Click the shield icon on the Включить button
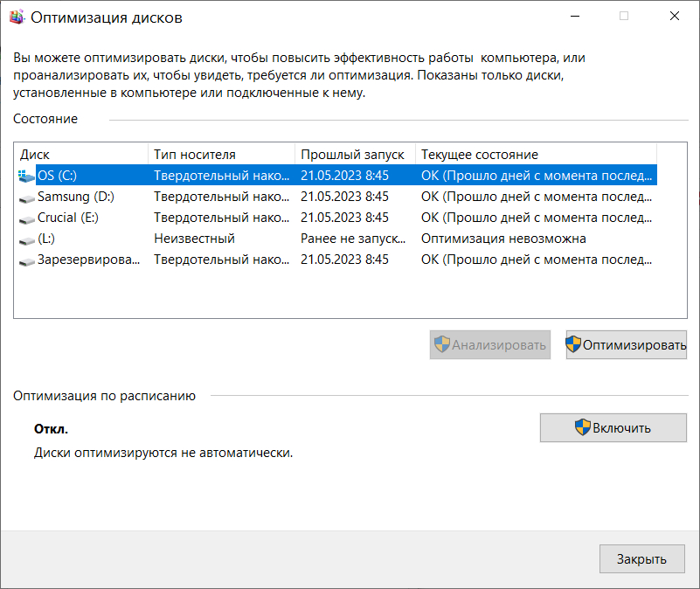700x589 pixels. tap(583, 427)
